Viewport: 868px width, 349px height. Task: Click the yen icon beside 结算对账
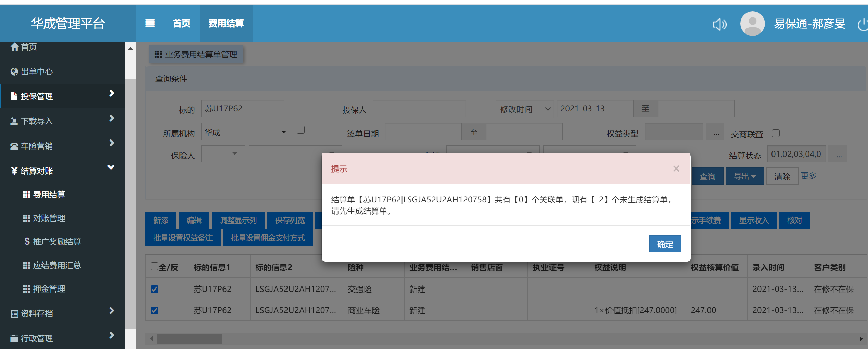tap(14, 171)
